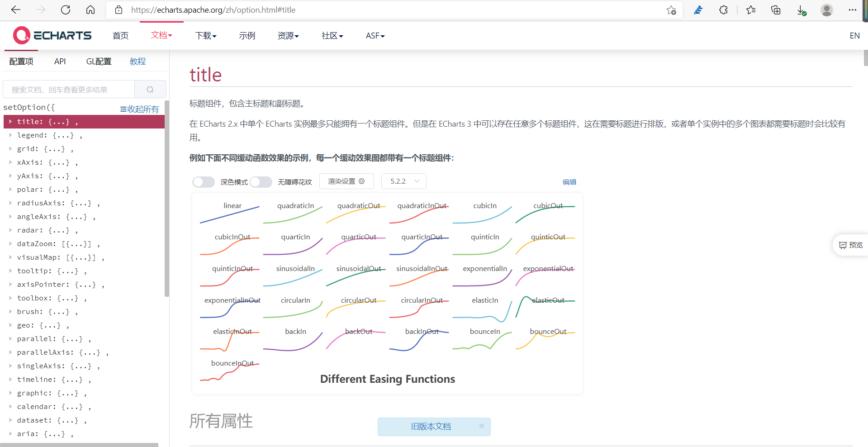Viewport: 868px width, 447px height.
Task: Enable 深色模式 dark mode
Action: [x=203, y=181]
